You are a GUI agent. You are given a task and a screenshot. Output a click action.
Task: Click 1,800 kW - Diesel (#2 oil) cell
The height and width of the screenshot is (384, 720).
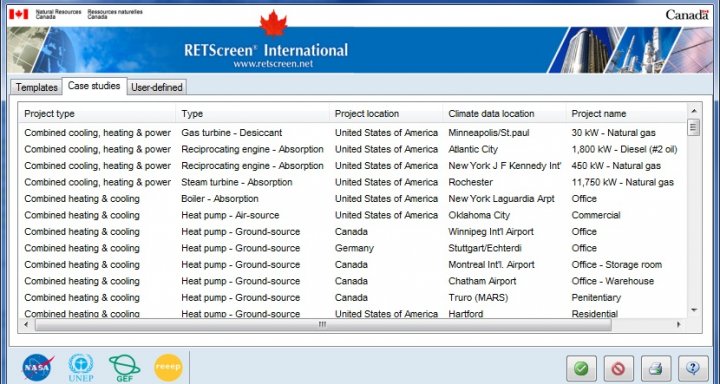[624, 150]
